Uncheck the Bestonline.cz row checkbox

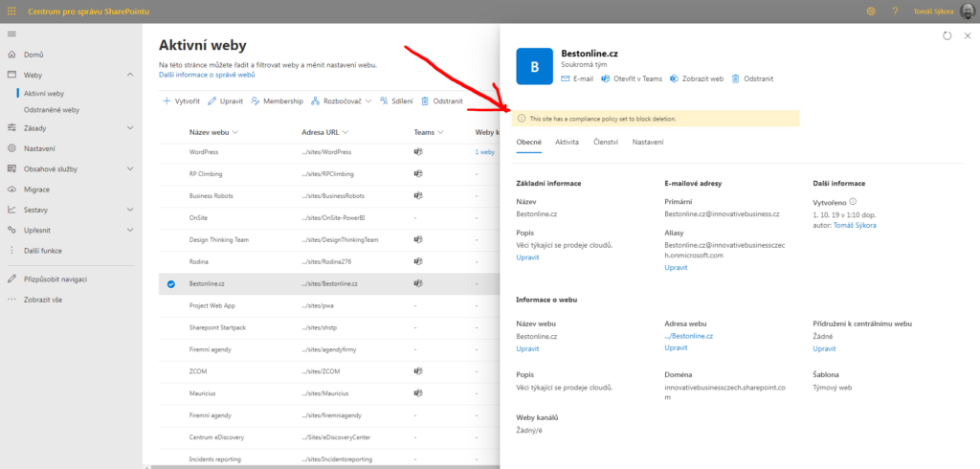(170, 284)
